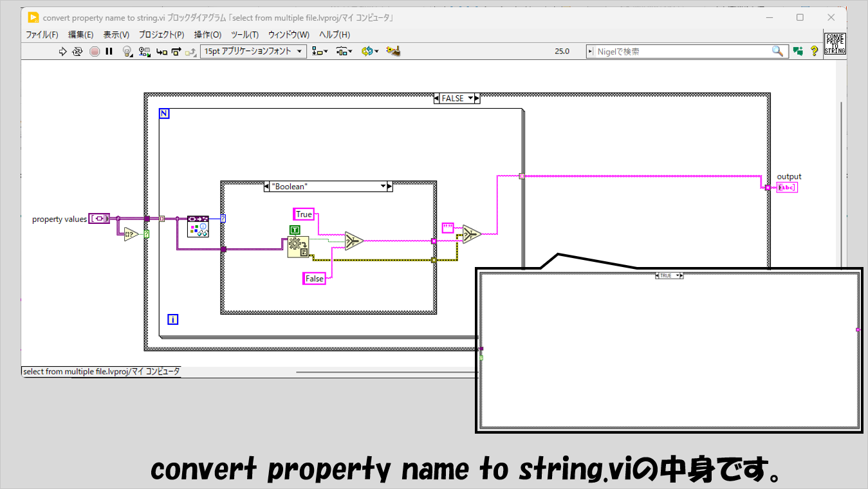
Task: Click the Run Continuously button
Action: [78, 51]
